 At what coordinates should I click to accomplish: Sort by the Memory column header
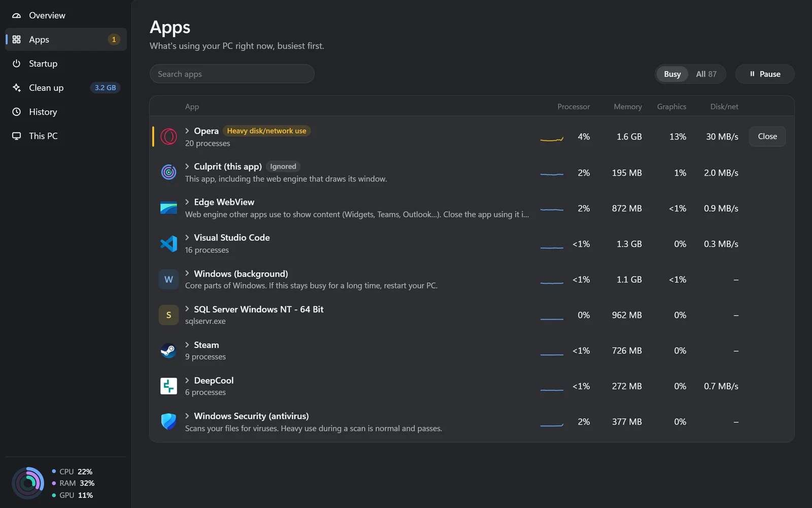(x=628, y=107)
